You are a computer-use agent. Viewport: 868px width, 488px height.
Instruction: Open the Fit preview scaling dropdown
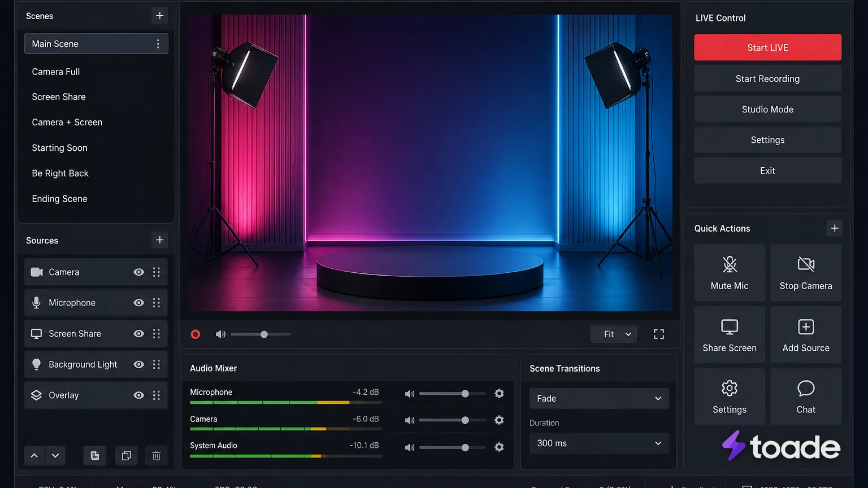(x=614, y=334)
